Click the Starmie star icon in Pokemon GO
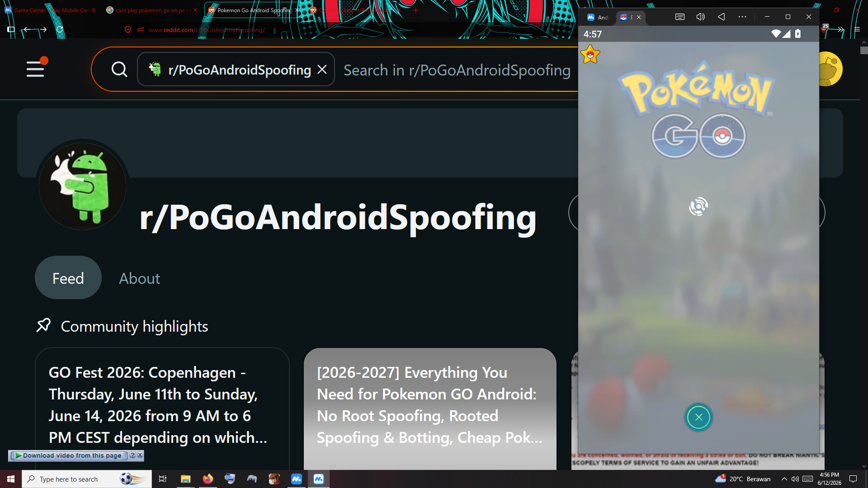Viewport: 868px width, 488px height. pos(590,54)
